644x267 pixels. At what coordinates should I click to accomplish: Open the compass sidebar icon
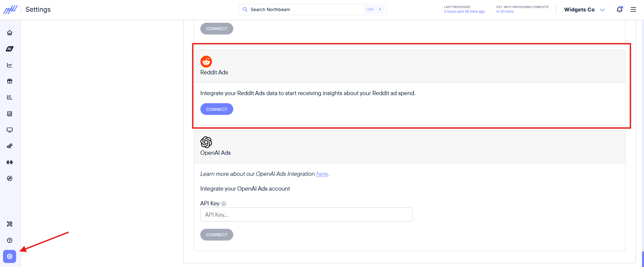click(x=10, y=179)
